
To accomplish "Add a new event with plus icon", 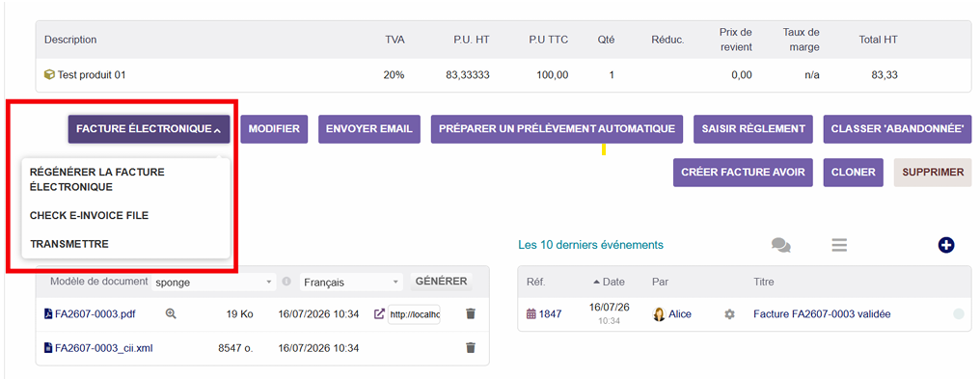I will (x=946, y=245).
